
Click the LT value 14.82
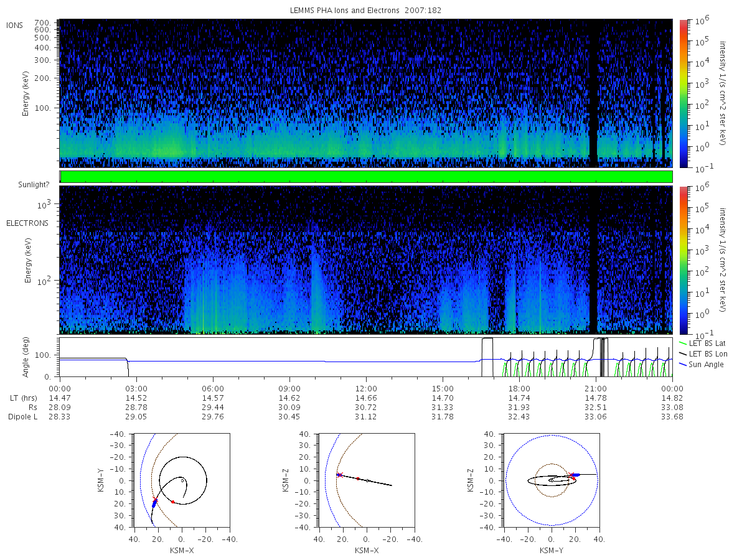[672, 397]
